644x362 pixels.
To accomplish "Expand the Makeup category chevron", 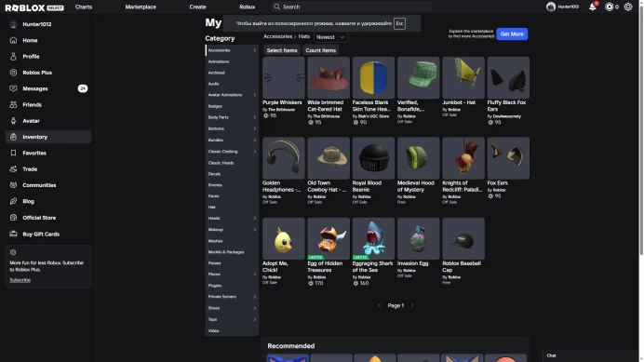I will click(x=255, y=230).
